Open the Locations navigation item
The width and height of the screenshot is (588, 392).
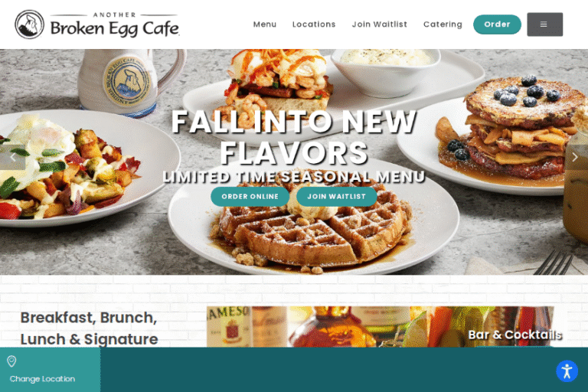pos(314,24)
